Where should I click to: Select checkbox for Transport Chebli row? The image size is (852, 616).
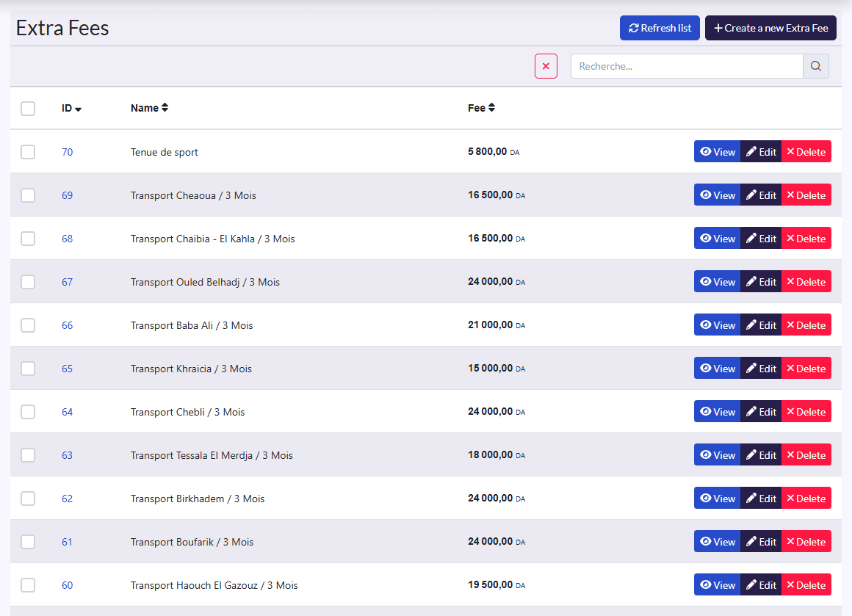coord(28,412)
